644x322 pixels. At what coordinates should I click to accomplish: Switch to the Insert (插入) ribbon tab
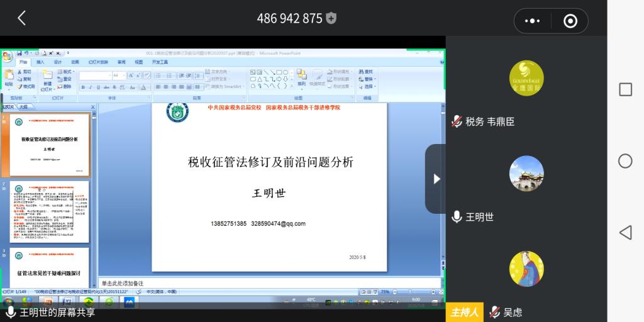click(40, 62)
